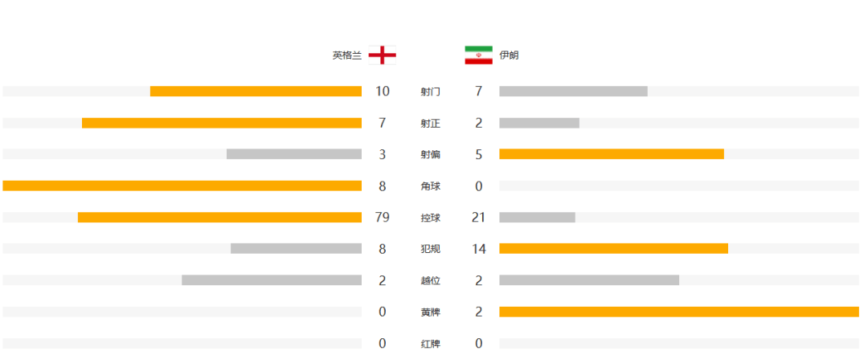Click the England flag icon
The height and width of the screenshot is (359, 868).
coord(382,55)
